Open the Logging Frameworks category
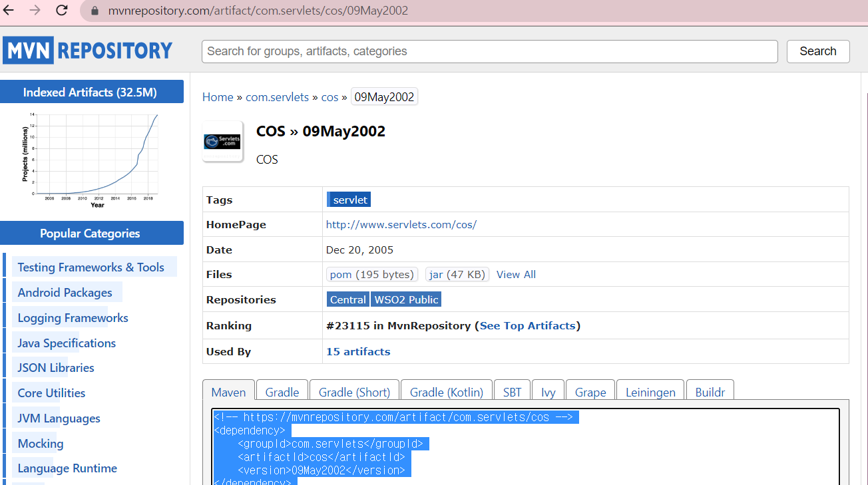This screenshot has width=868, height=485. click(x=73, y=318)
